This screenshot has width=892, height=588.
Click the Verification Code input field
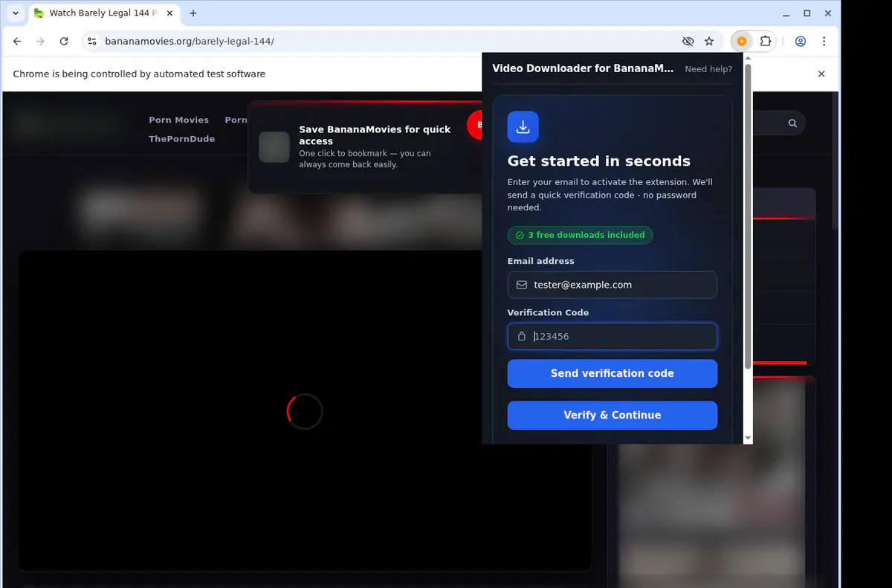(613, 336)
